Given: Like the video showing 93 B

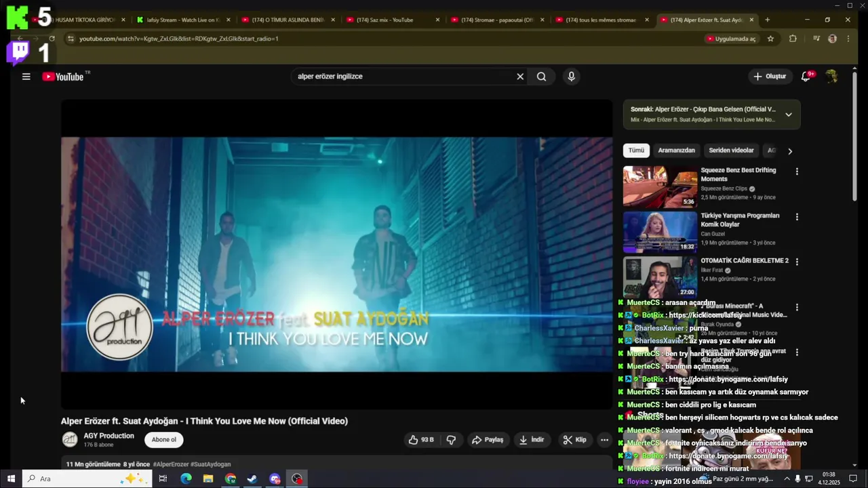Looking at the screenshot, I should tap(421, 440).
